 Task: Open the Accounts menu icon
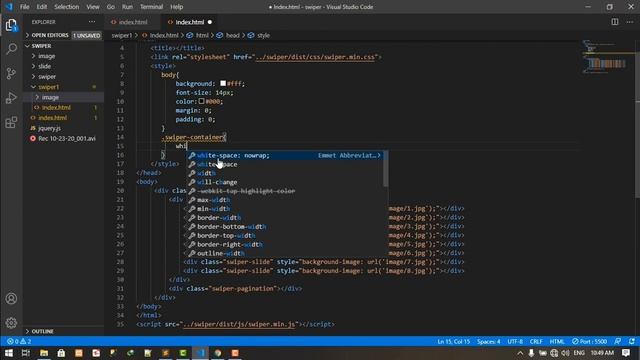[11, 298]
